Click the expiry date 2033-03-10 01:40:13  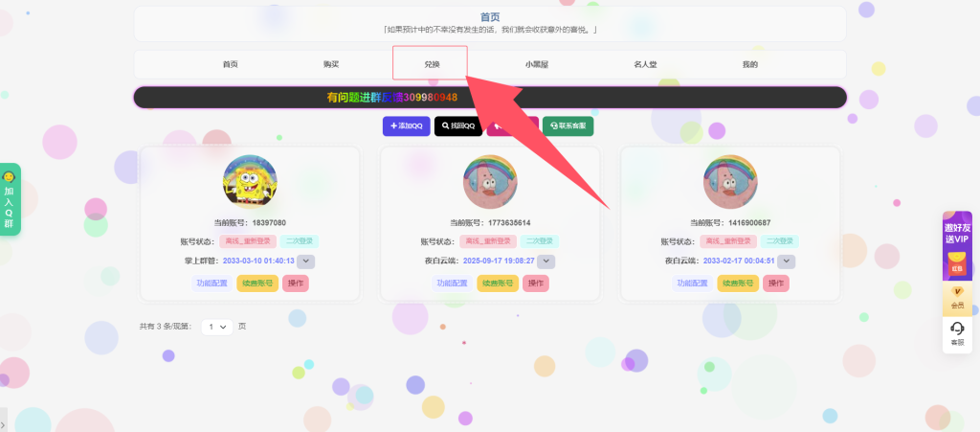[x=258, y=261]
